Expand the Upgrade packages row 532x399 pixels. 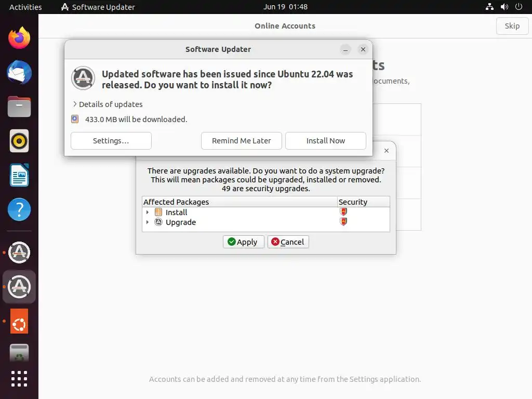147,222
